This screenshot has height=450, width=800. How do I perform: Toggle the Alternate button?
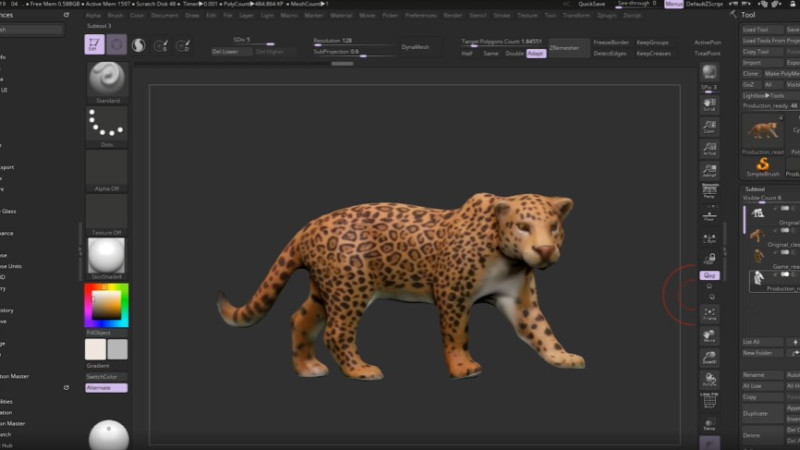pyautogui.click(x=106, y=388)
